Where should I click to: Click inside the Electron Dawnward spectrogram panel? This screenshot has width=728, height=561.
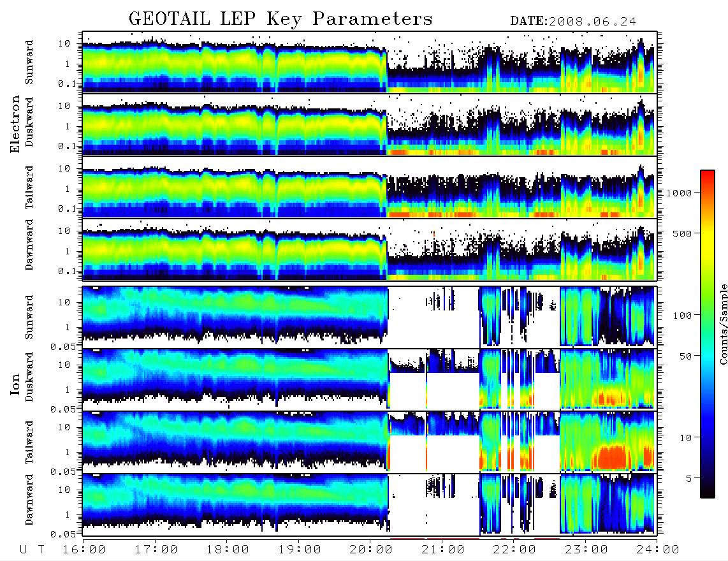point(370,250)
